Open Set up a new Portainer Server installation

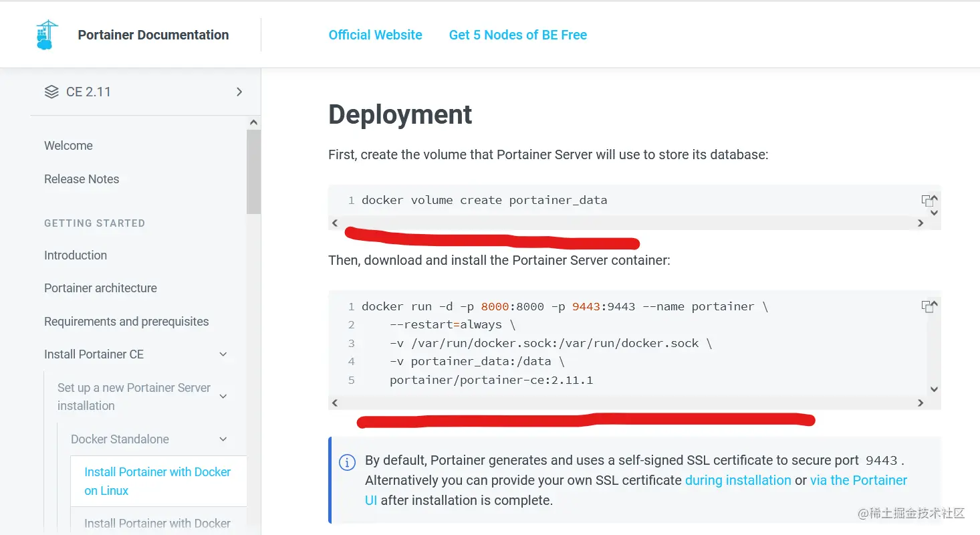point(134,397)
